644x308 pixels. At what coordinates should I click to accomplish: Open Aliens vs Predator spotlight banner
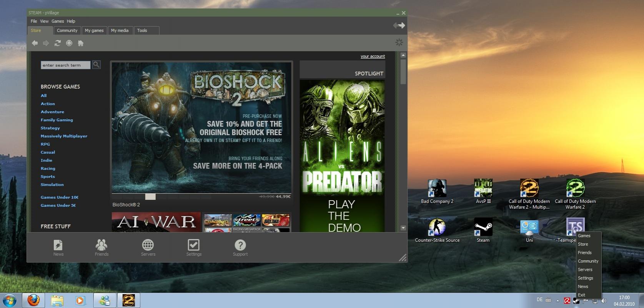pos(342,156)
